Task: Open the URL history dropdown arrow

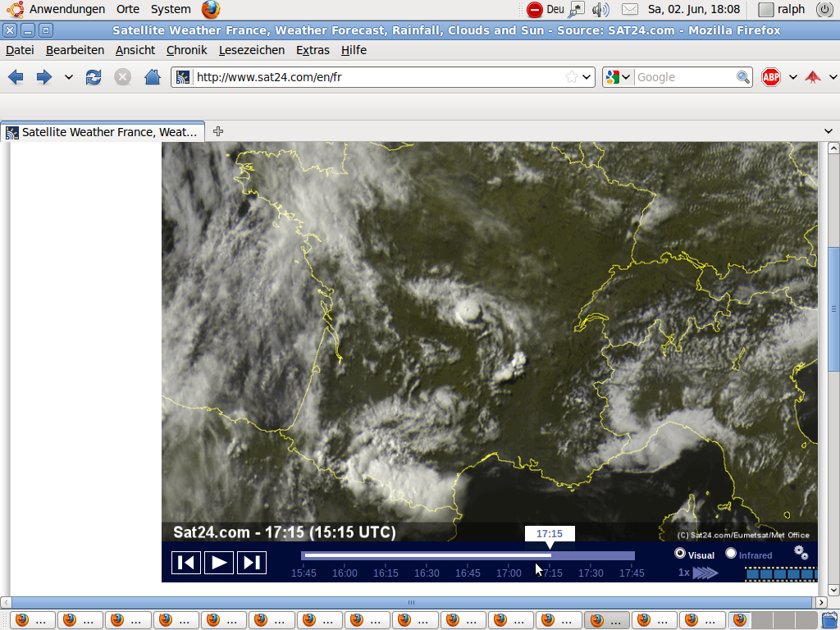Action: pos(587,77)
